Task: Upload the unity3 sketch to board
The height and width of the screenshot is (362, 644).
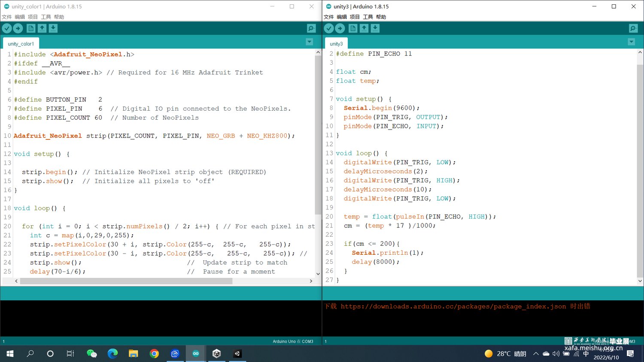Action: point(340,28)
